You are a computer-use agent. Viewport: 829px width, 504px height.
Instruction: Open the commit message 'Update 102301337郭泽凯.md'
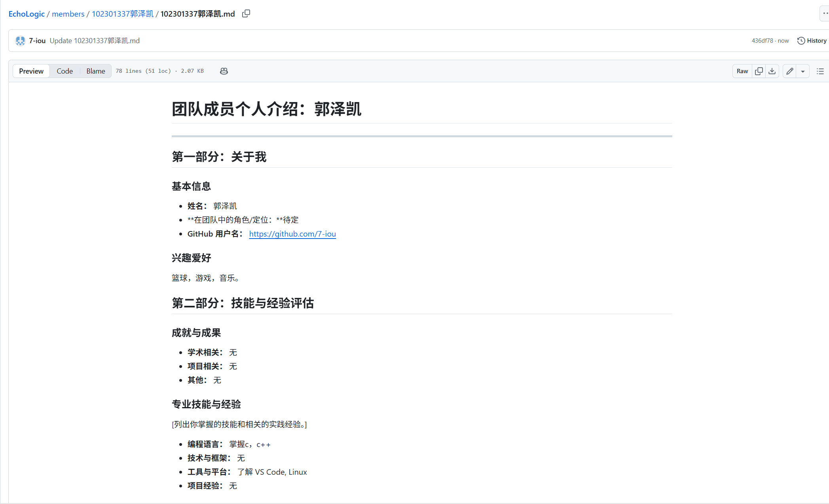pyautogui.click(x=95, y=40)
